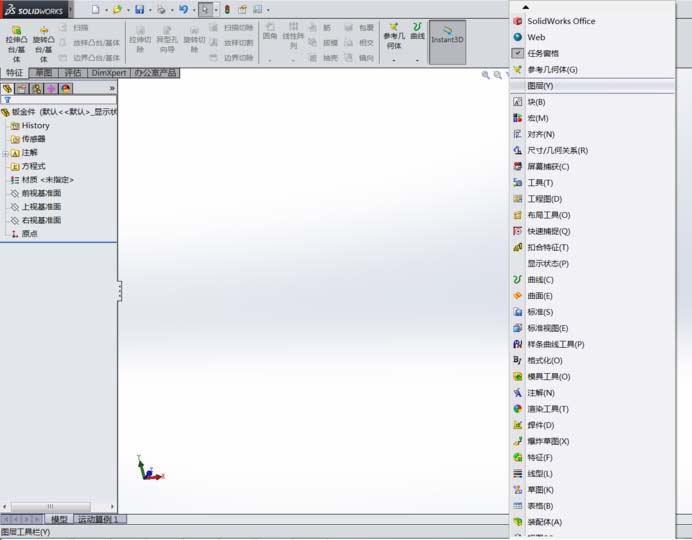
Task: Switch to the Sketch (草图) tab
Action: click(x=44, y=73)
